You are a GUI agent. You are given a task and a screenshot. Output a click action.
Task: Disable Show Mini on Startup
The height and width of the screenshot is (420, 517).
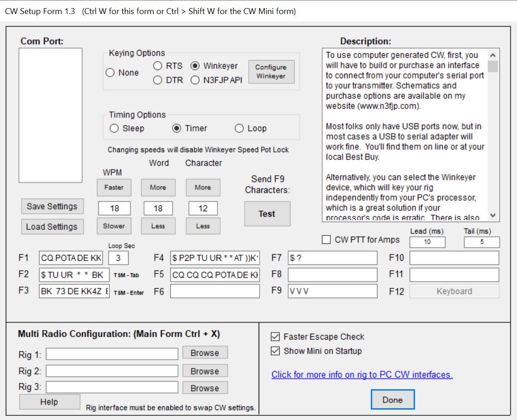click(274, 351)
